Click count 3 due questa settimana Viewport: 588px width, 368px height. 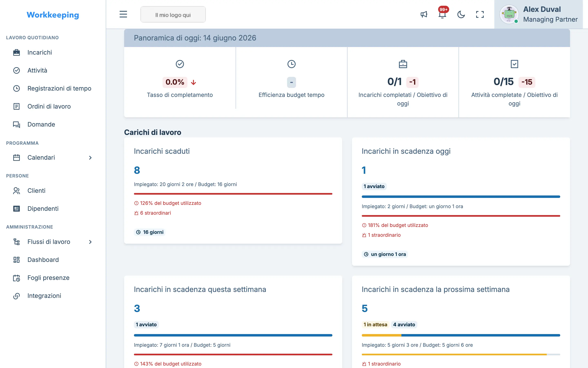pyautogui.click(x=137, y=308)
